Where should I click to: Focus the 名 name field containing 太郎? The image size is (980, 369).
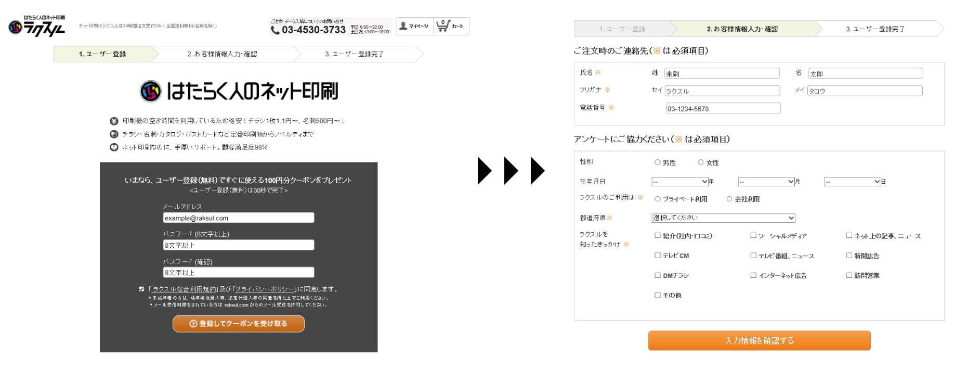866,73
